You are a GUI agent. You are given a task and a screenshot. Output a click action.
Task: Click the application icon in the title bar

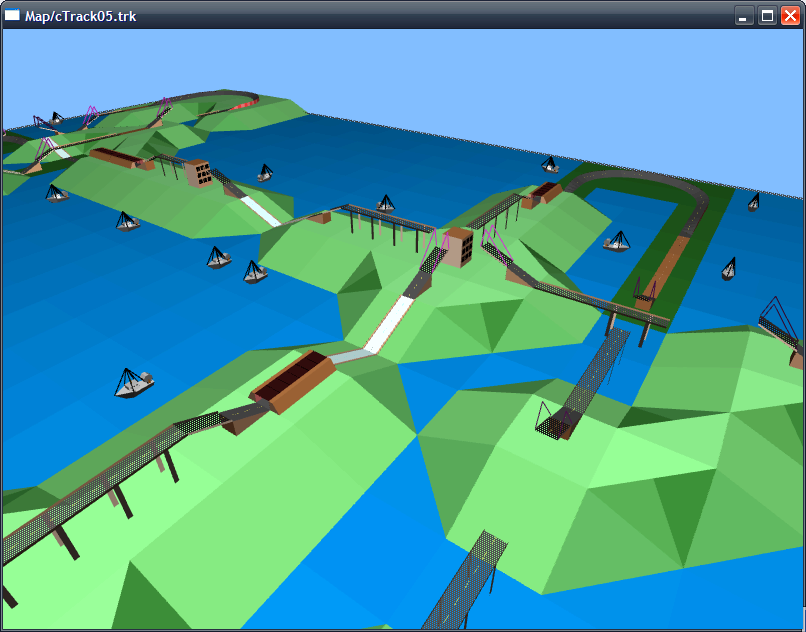[x=13, y=15]
